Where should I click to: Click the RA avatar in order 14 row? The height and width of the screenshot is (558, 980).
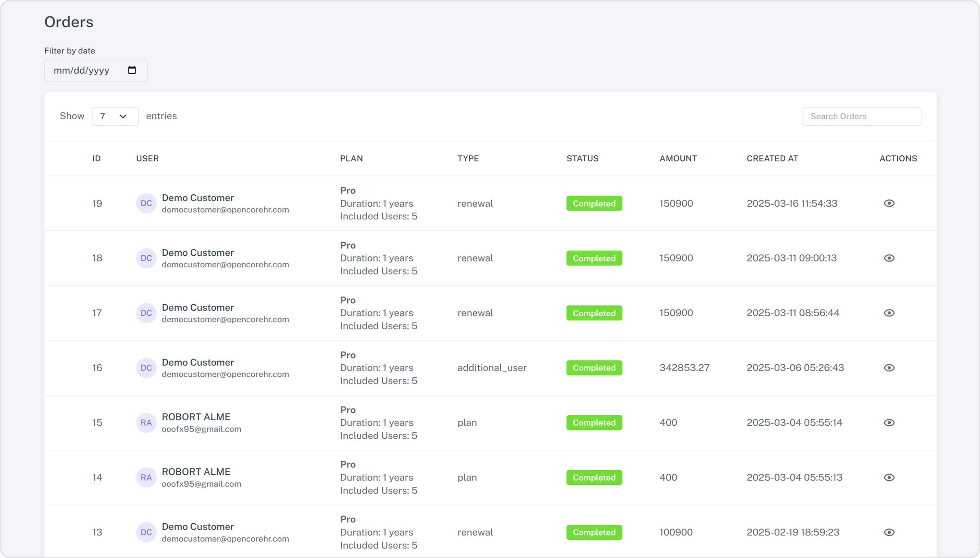[x=146, y=477]
